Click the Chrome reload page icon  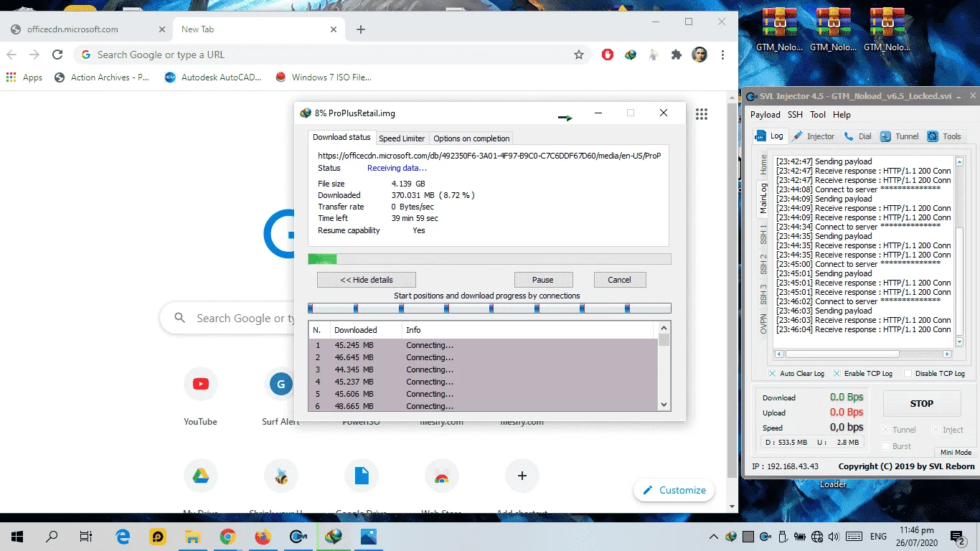click(57, 55)
